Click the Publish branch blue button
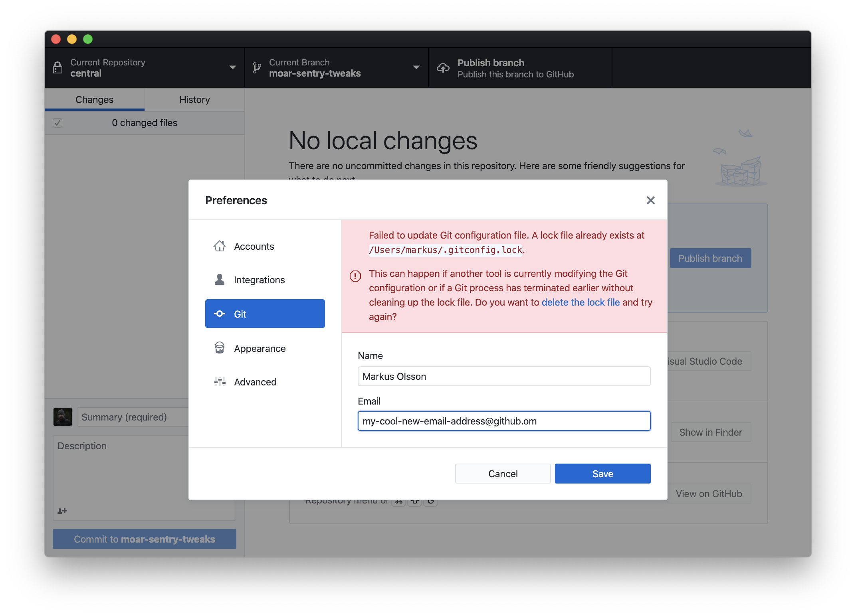856x616 pixels. pos(711,258)
